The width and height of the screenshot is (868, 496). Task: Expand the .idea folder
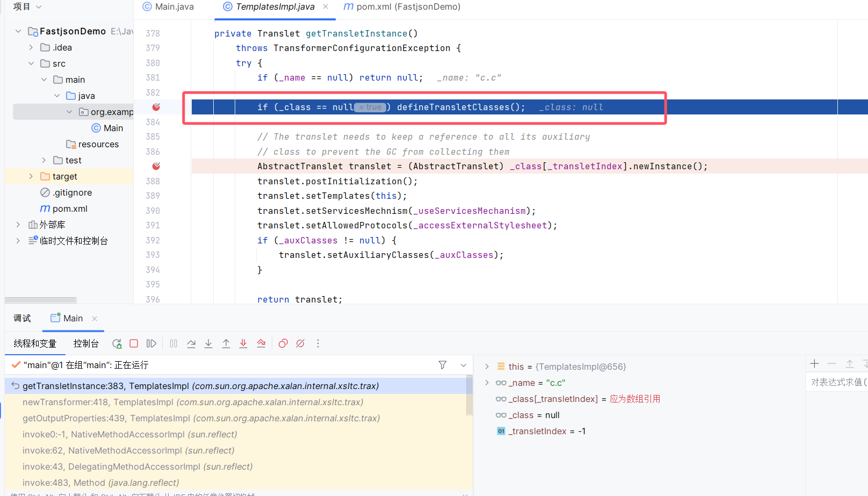(x=31, y=47)
